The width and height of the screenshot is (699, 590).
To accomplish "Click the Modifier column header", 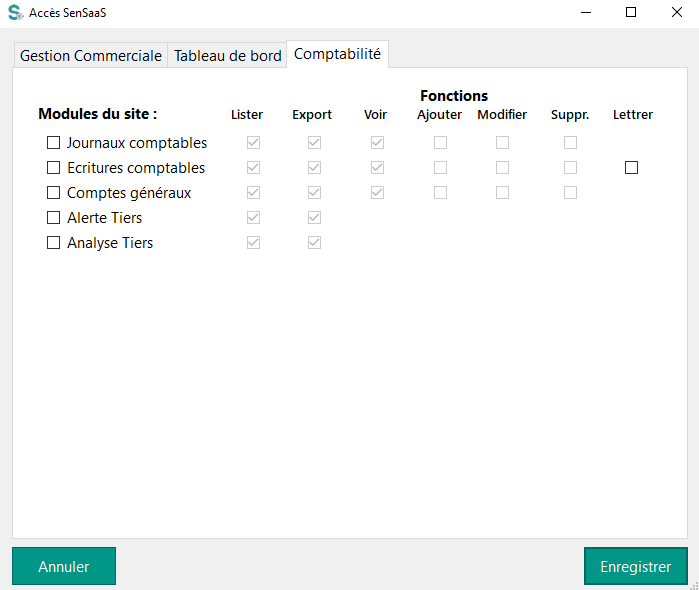I will click(502, 115).
